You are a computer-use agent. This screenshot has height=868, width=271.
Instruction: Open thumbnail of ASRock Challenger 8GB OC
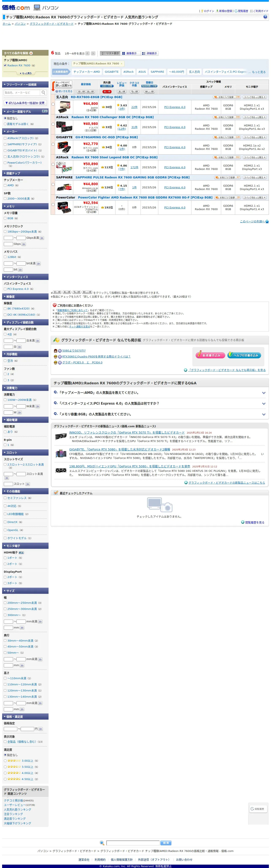(64, 127)
